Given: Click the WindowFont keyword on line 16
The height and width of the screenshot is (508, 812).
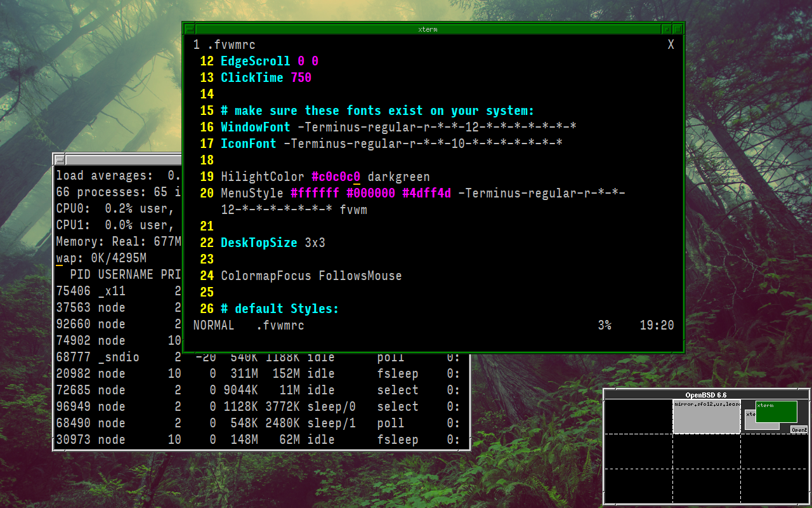Looking at the screenshot, I should 255,128.
